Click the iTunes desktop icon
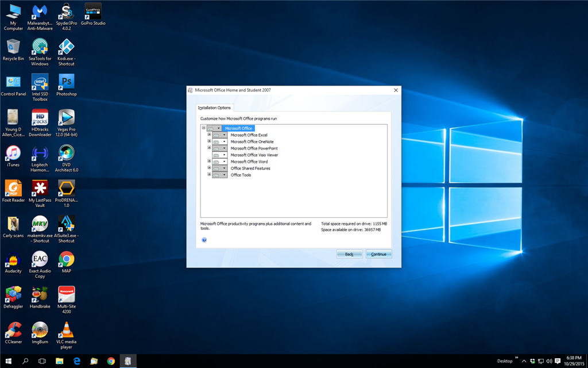Screen dimensions: 588x368 point(14,153)
